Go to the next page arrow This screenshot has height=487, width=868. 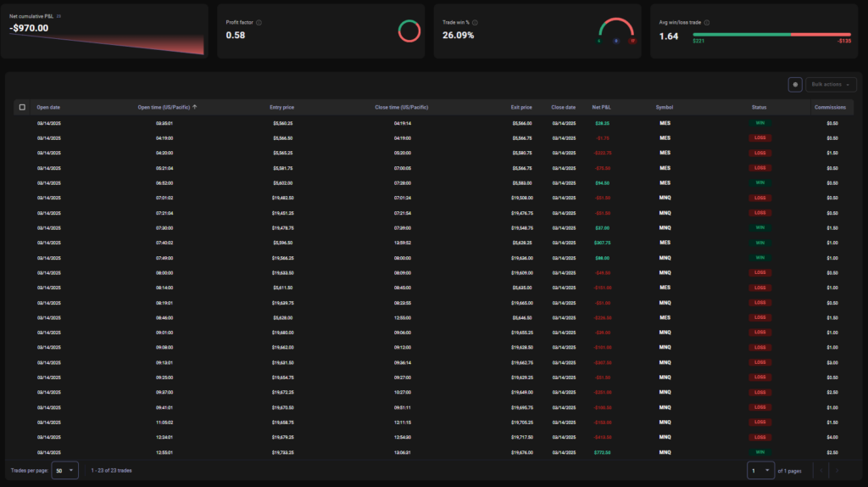pos(837,470)
